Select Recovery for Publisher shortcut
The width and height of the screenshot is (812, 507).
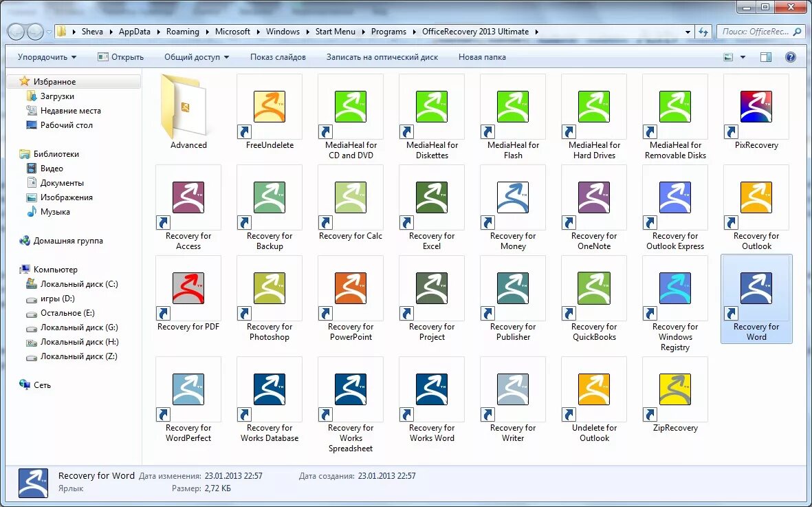point(513,299)
